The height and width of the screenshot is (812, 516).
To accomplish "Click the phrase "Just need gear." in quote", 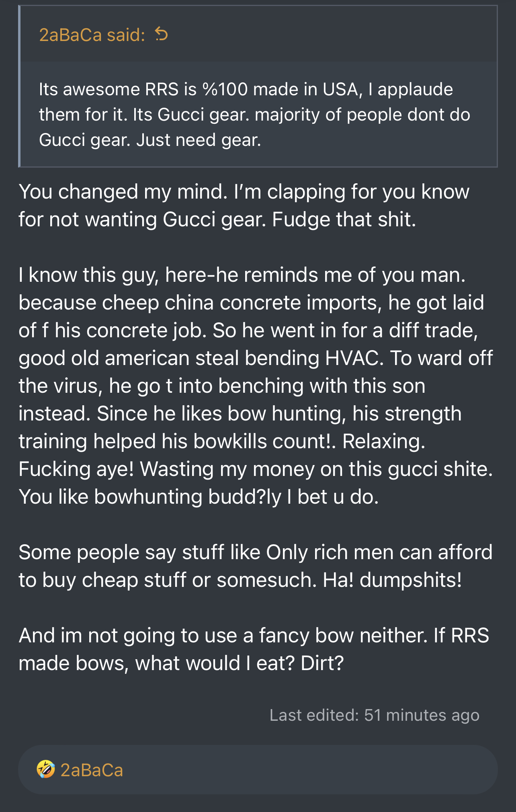I will tap(199, 140).
